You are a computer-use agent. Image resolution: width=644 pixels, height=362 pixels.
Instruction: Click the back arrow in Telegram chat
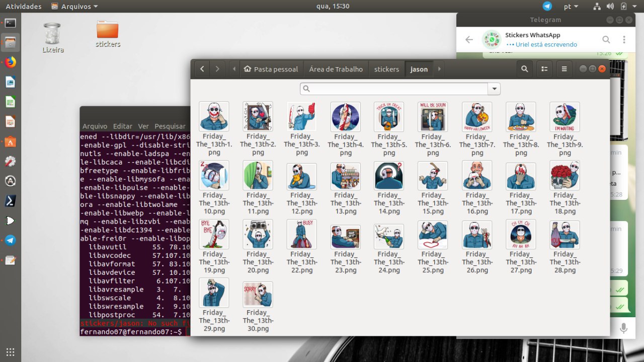[469, 39]
